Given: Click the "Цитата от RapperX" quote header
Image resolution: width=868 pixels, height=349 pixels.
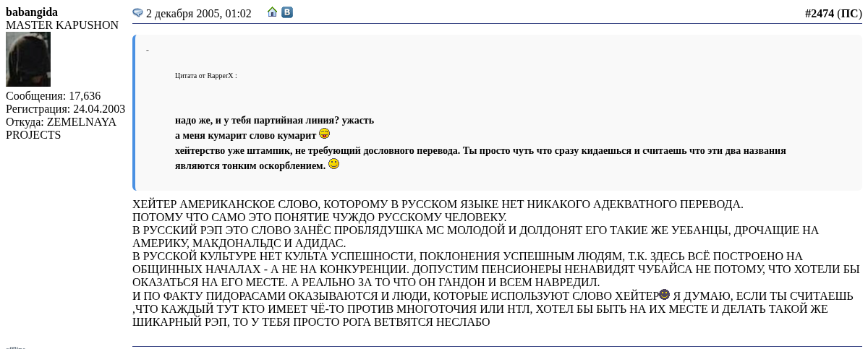Looking at the screenshot, I should pyautogui.click(x=205, y=75).
